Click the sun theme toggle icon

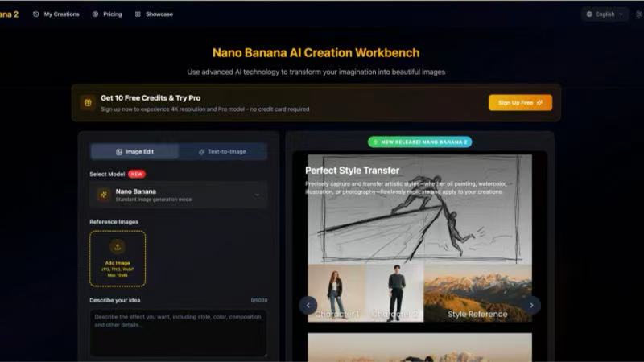tap(638, 14)
